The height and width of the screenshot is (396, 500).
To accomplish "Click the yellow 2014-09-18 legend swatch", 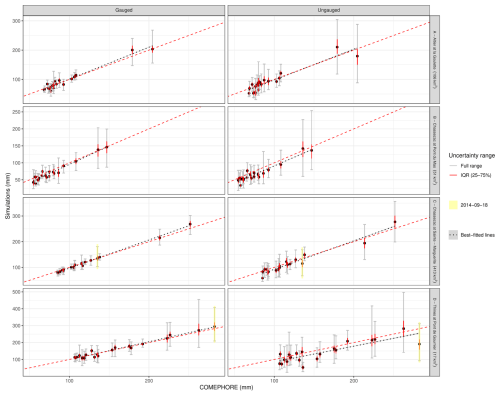I will click(453, 205).
